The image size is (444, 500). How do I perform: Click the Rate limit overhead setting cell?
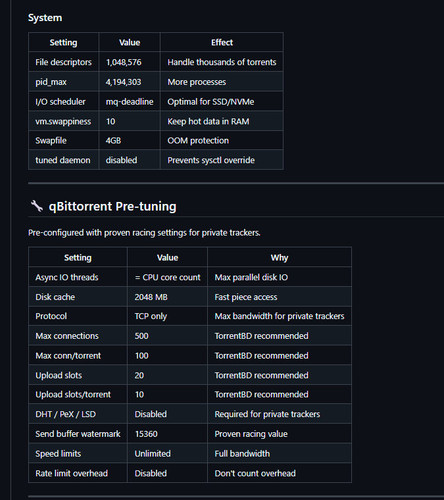point(78,473)
